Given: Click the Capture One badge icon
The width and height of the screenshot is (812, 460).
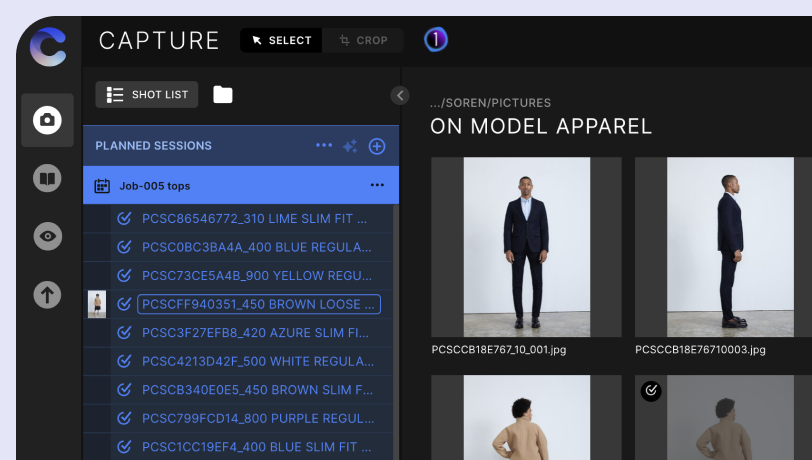Looking at the screenshot, I should tap(435, 40).
